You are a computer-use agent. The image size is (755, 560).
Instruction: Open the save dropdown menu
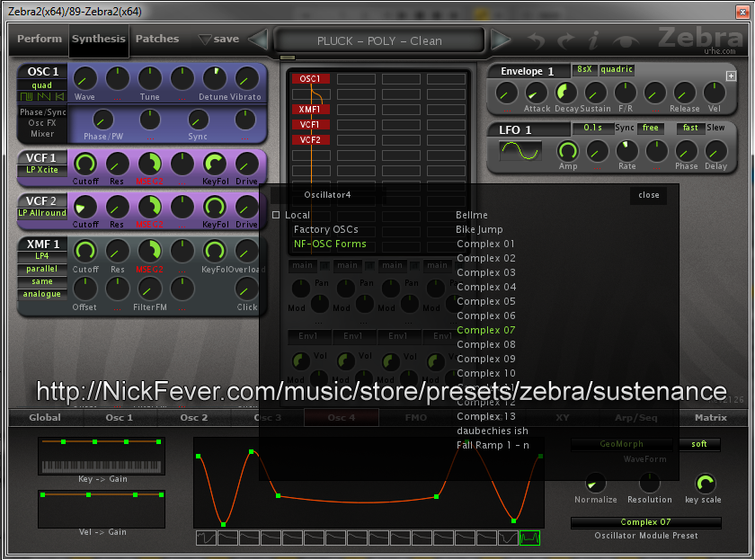pyautogui.click(x=219, y=39)
